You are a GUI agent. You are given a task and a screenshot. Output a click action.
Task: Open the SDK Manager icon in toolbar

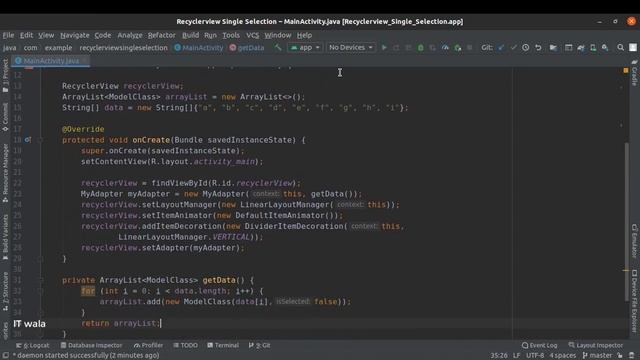tap(605, 48)
